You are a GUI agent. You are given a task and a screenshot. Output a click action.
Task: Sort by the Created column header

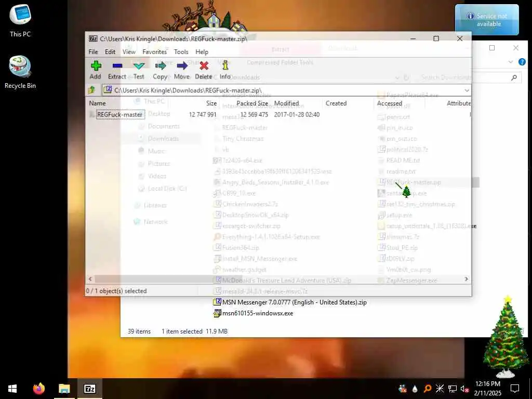click(x=336, y=103)
